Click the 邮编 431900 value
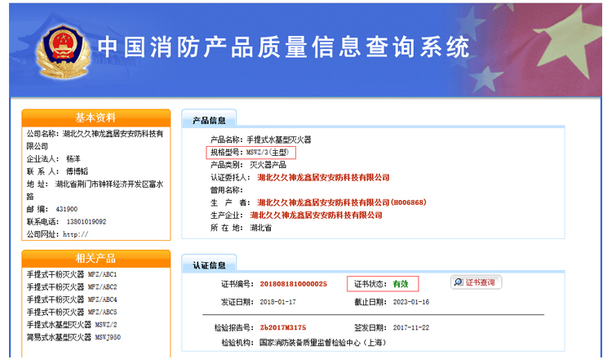This screenshot has height=364, width=612. pos(67,209)
